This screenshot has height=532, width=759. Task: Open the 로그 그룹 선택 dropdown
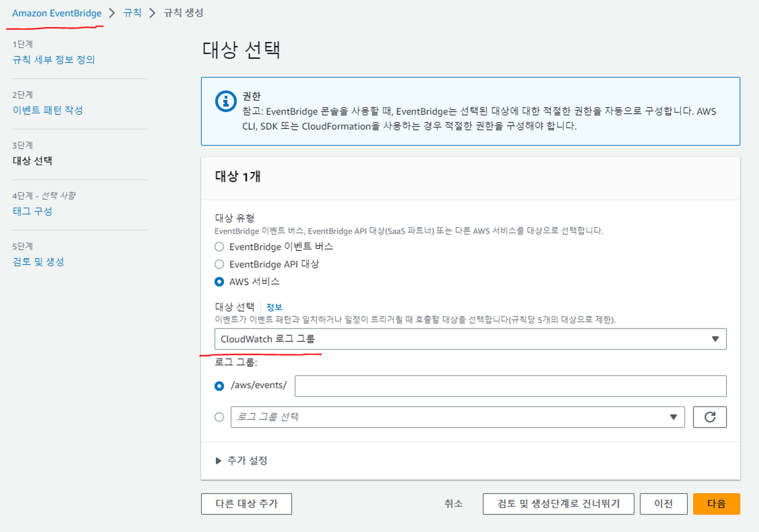click(452, 417)
